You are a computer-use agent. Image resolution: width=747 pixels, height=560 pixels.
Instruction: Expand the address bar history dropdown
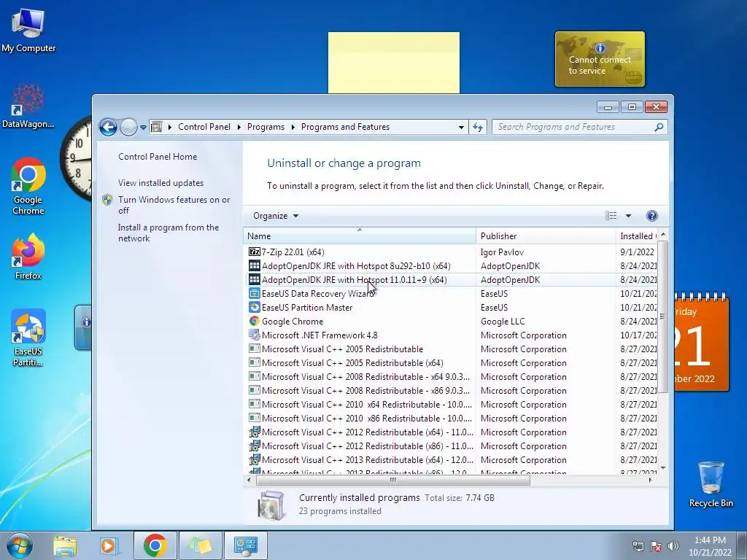click(461, 127)
